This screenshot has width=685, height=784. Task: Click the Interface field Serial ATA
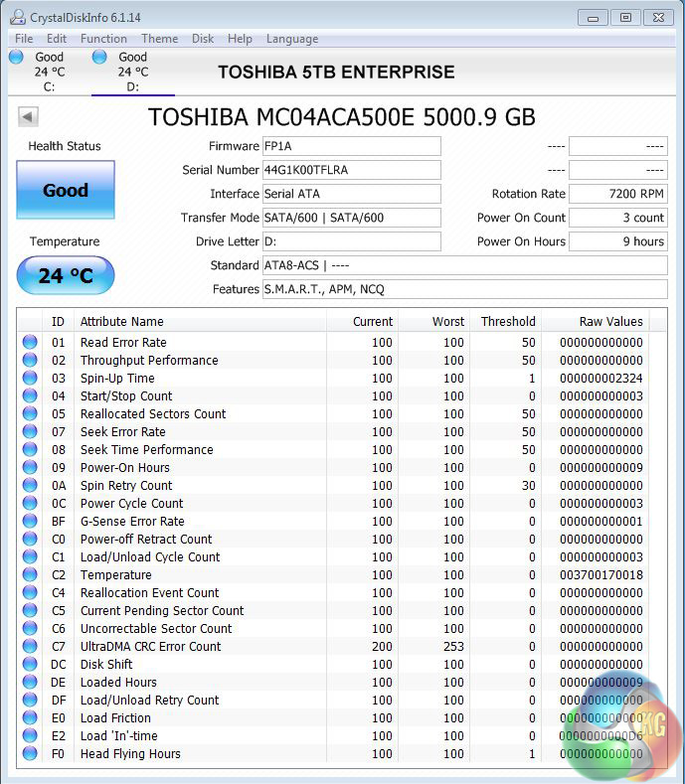(352, 194)
